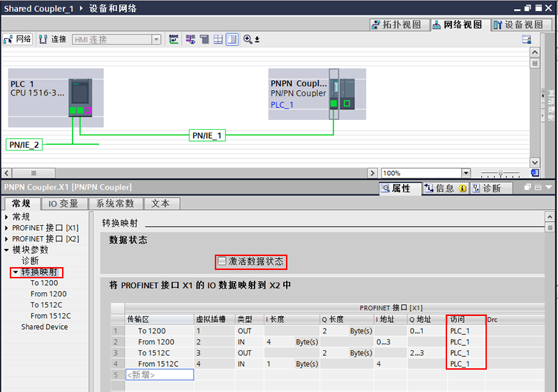The image size is (558, 392).
Task: Expand the PROFINET 接口 [X2] node
Action: pyautogui.click(x=7, y=239)
